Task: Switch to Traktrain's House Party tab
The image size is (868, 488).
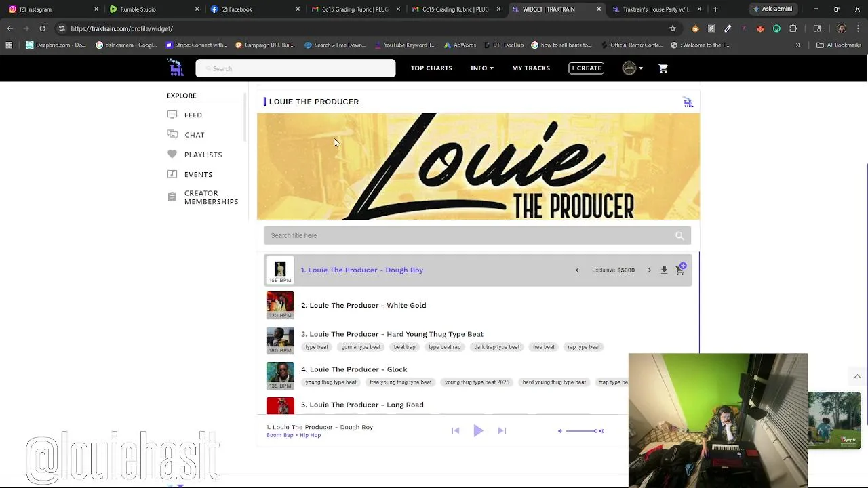Action: 656,9
